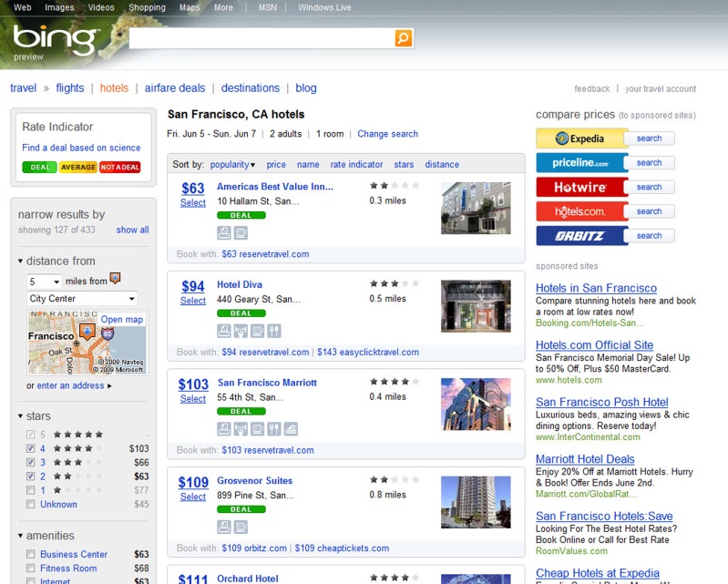The height and width of the screenshot is (584, 728).
Task: Click the orange search magnifier button
Action: 403,38
